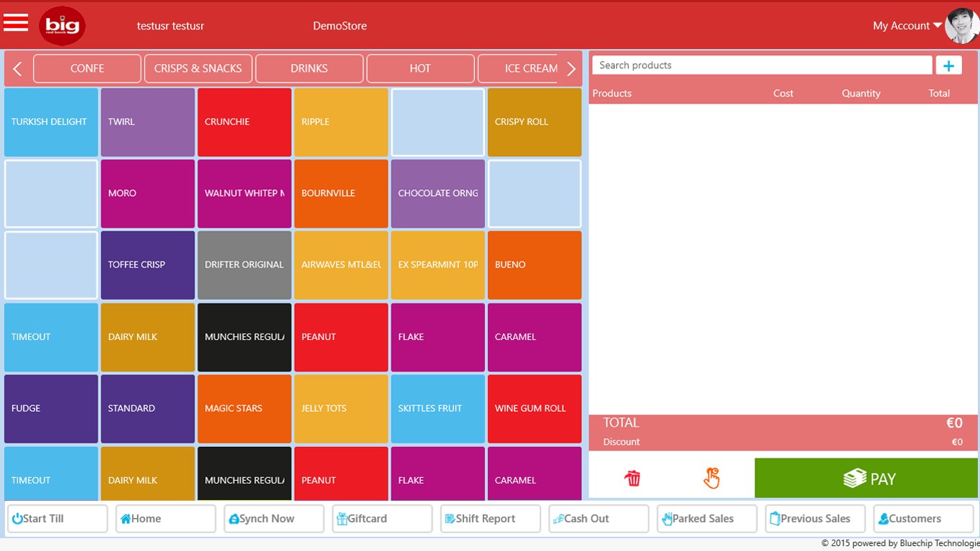Open the hamburger menu
980x551 pixels.
16,23
